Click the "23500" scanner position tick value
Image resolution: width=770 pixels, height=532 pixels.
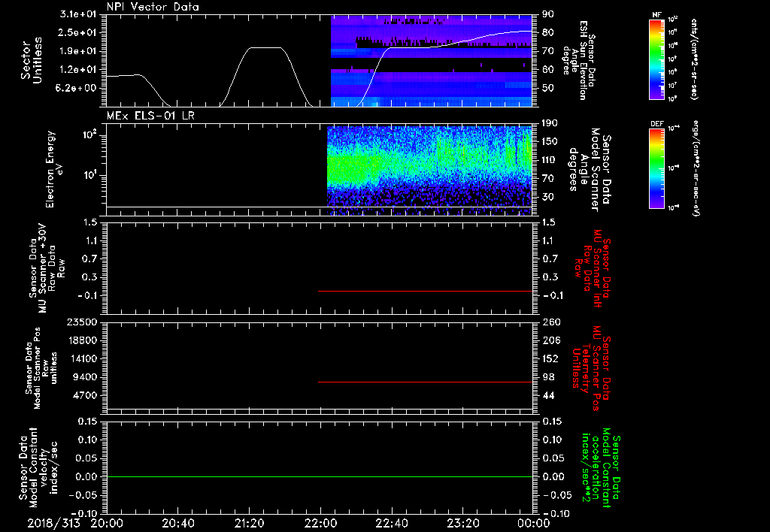coord(81,322)
